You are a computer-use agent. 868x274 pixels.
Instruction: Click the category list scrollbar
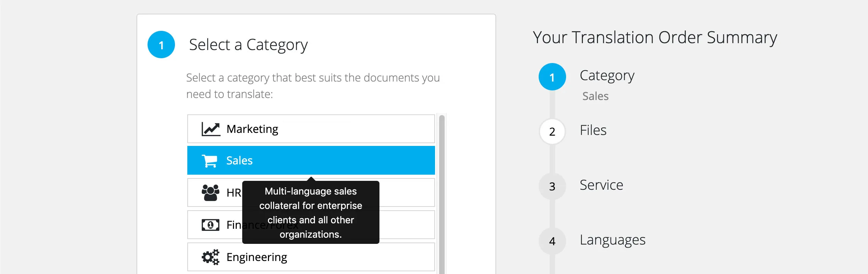(x=442, y=192)
